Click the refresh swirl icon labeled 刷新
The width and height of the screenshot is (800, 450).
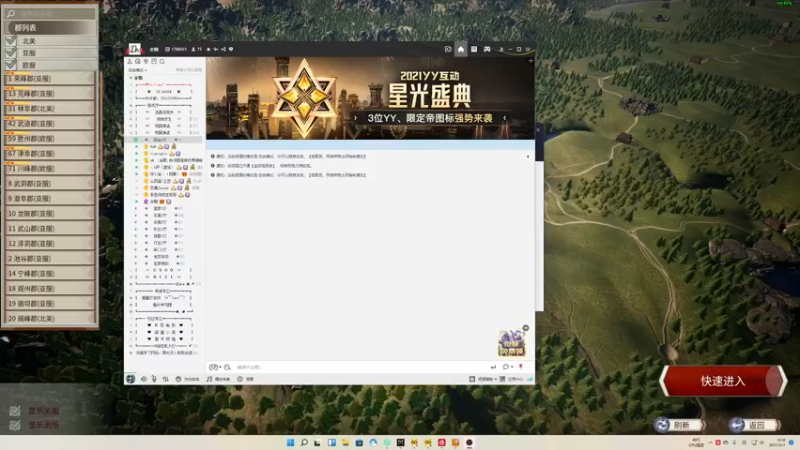point(662,424)
